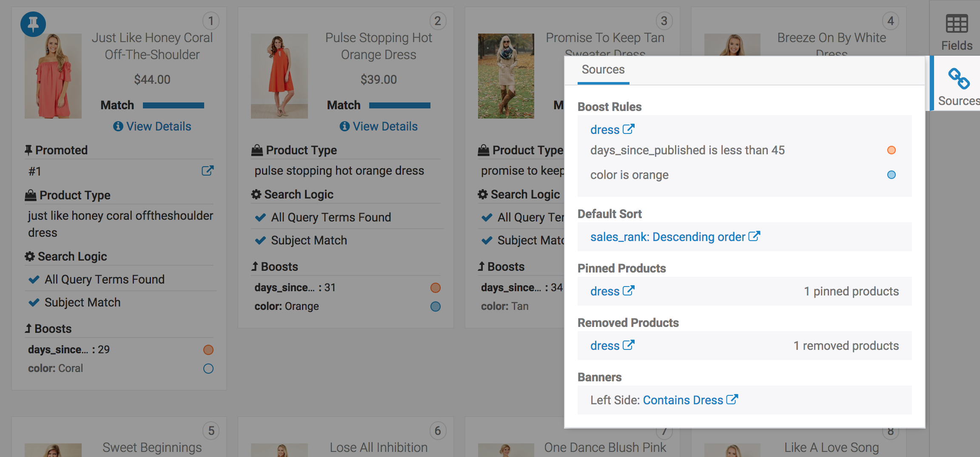980x457 pixels.
Task: Click the Sources chain-link icon
Action: pos(959,79)
